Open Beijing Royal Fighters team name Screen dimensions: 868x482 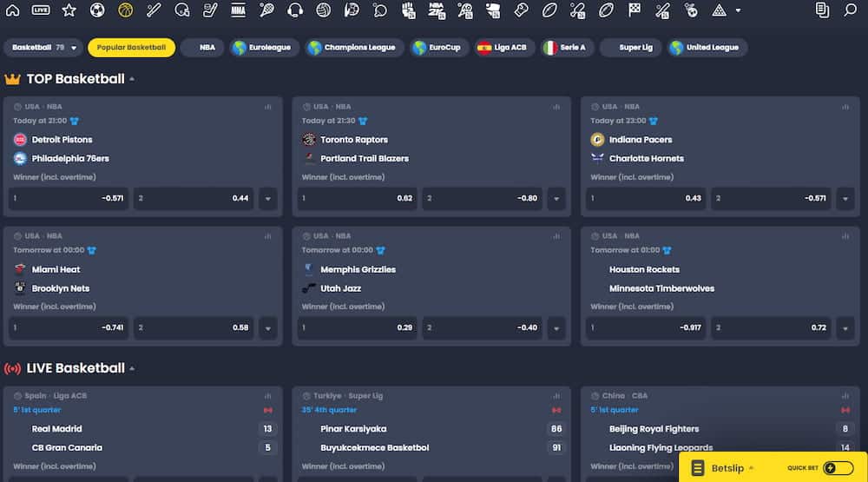[654, 429]
